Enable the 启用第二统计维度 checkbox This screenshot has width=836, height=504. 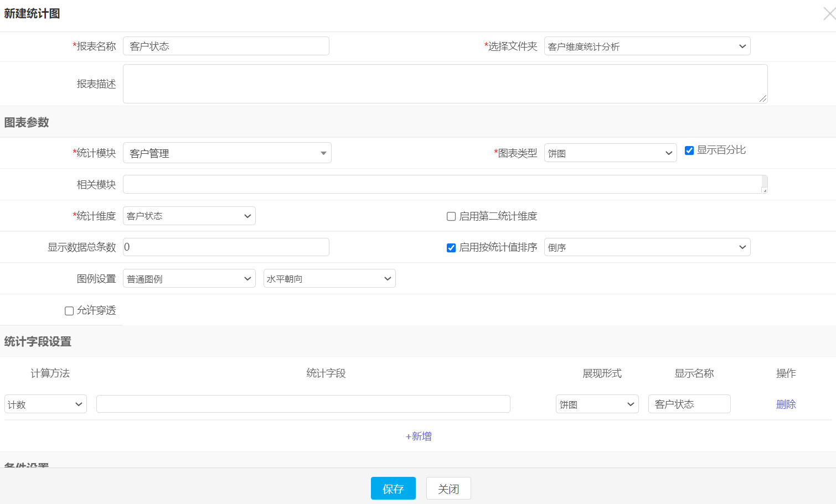[451, 216]
